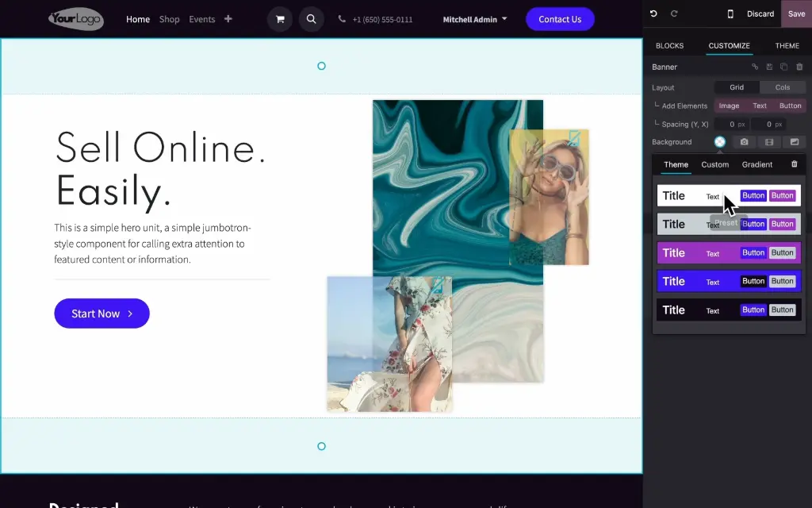The image size is (812, 508).
Task: Open the site search
Action: (311, 19)
